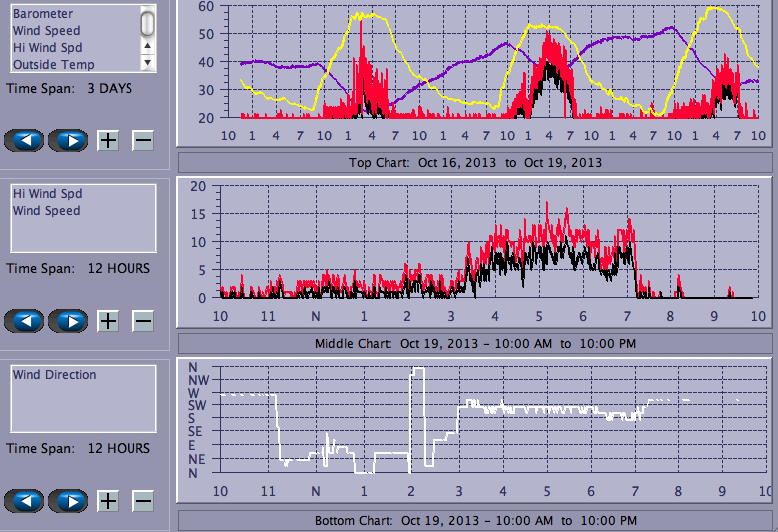Click the down arrow of the top list scrollbar

tap(147, 62)
